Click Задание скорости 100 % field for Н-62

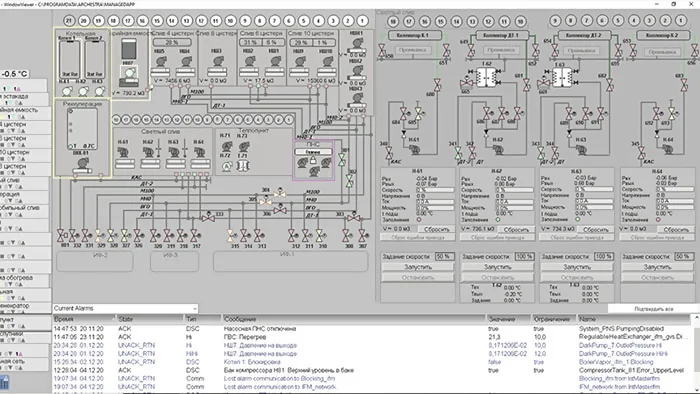click(524, 257)
